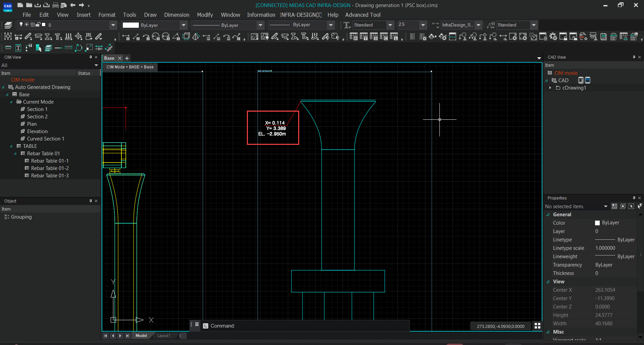
Task: Open the layer manager stack icon
Action: (8, 25)
